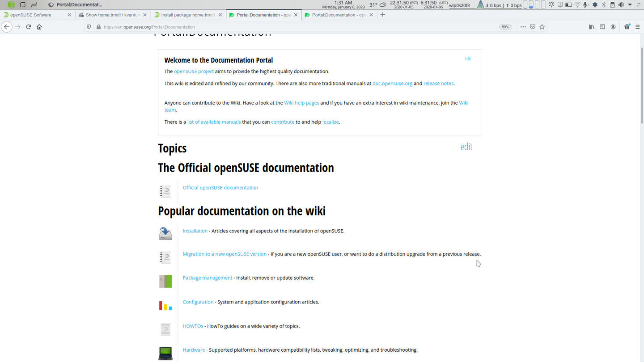Open the Wiki help pages link
This screenshot has width=644, height=362.
(x=301, y=103)
